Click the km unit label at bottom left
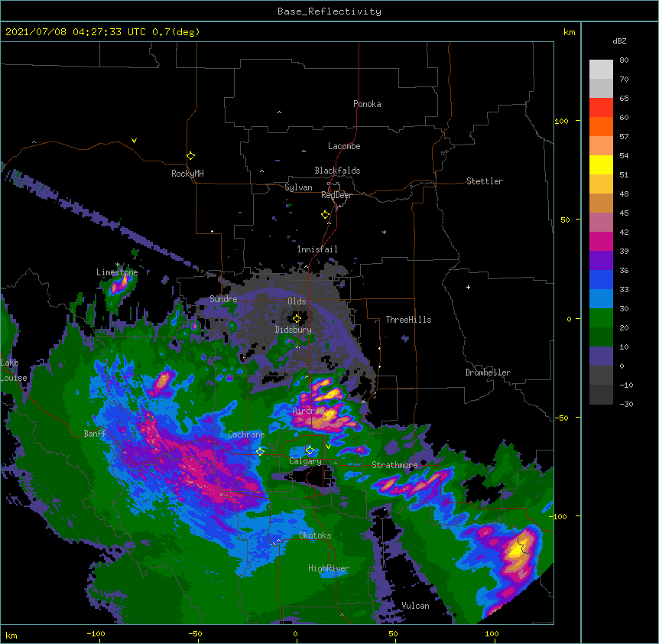Screen dimensions: 659x644 click(x=11, y=635)
